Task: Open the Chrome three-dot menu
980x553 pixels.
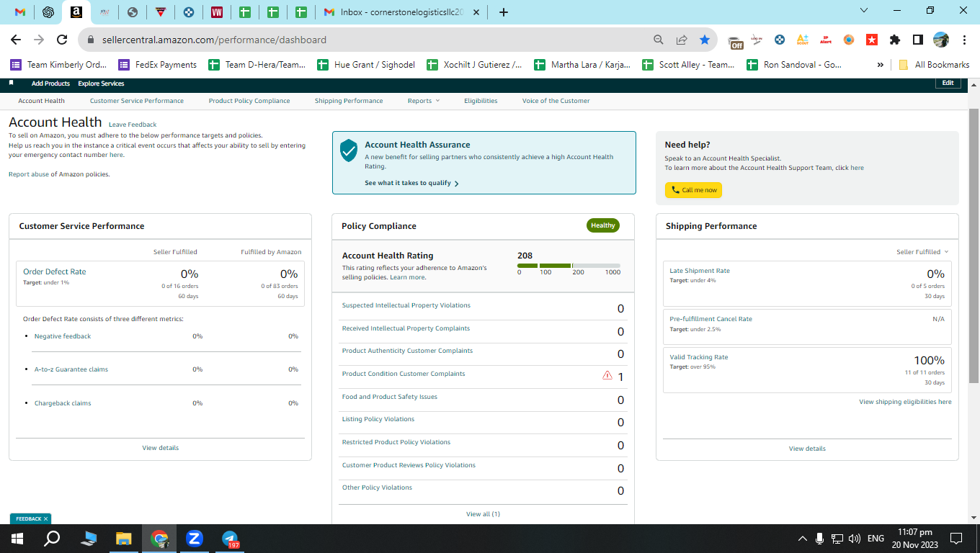Action: [964, 40]
